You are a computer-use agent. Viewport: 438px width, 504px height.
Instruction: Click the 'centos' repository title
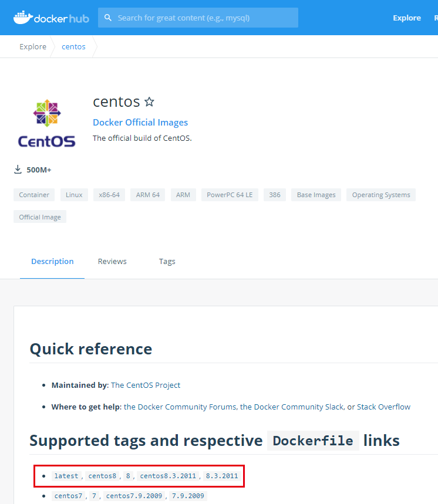point(116,102)
